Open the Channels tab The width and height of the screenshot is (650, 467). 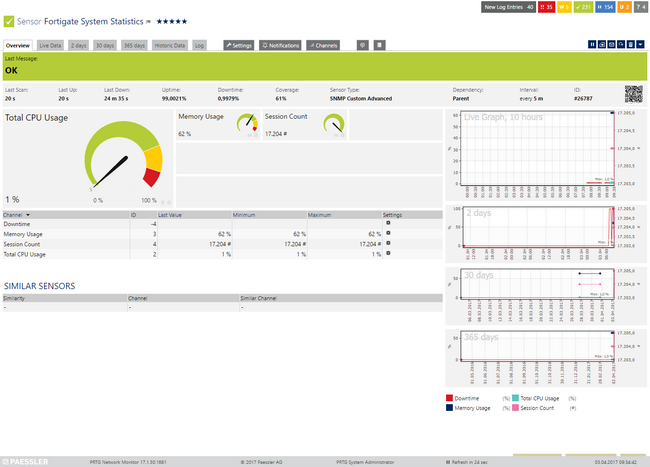pyautogui.click(x=323, y=46)
